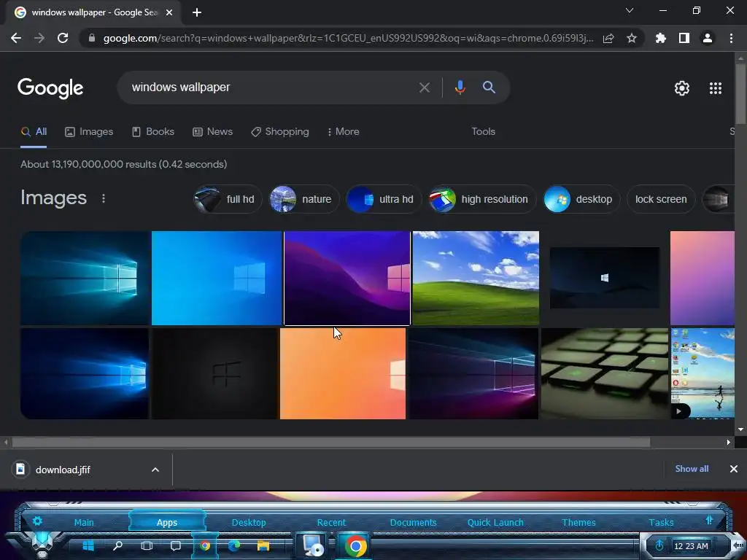Image resolution: width=747 pixels, height=560 pixels.
Task: Show all downloads link
Action: click(692, 469)
